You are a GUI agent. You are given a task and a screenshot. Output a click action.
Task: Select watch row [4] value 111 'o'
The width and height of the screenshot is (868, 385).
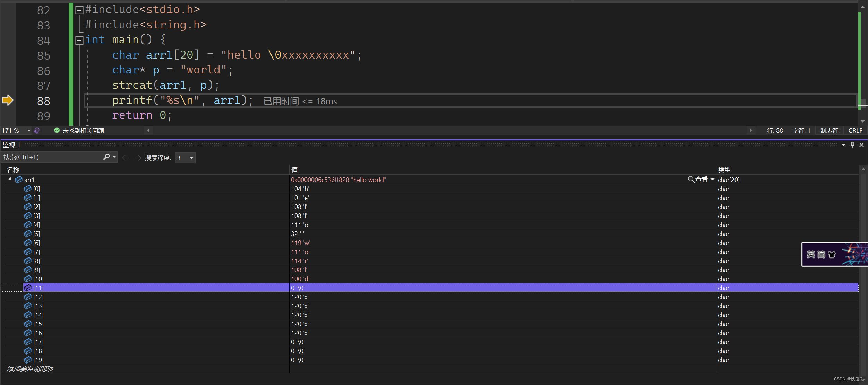pyautogui.click(x=300, y=225)
